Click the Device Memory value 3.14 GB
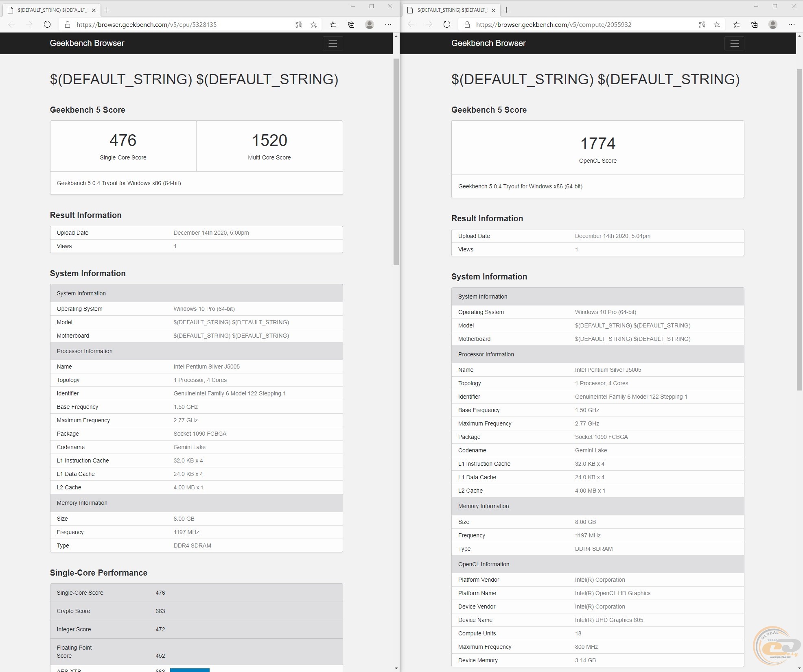This screenshot has width=803, height=672. click(585, 660)
